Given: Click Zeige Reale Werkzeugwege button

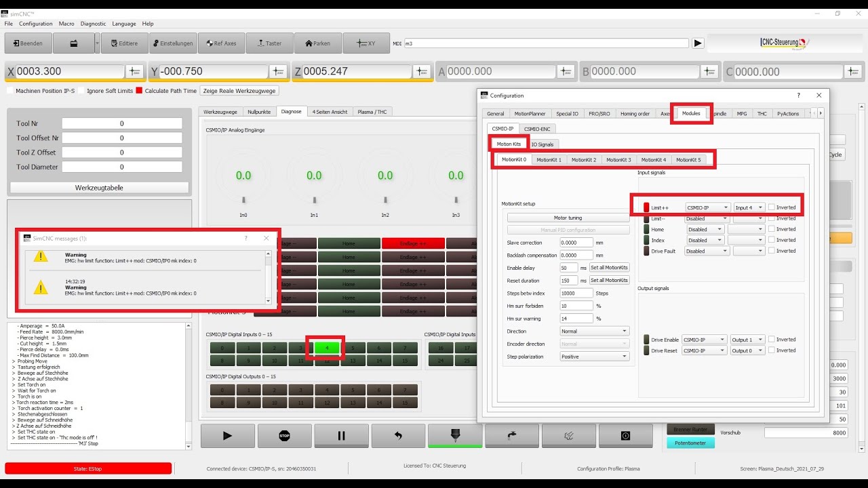Looking at the screenshot, I should tap(239, 91).
